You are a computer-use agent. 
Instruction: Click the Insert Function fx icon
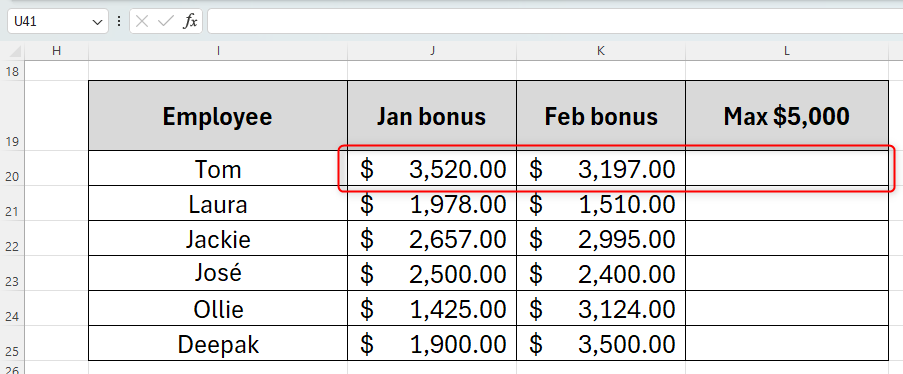[191, 22]
